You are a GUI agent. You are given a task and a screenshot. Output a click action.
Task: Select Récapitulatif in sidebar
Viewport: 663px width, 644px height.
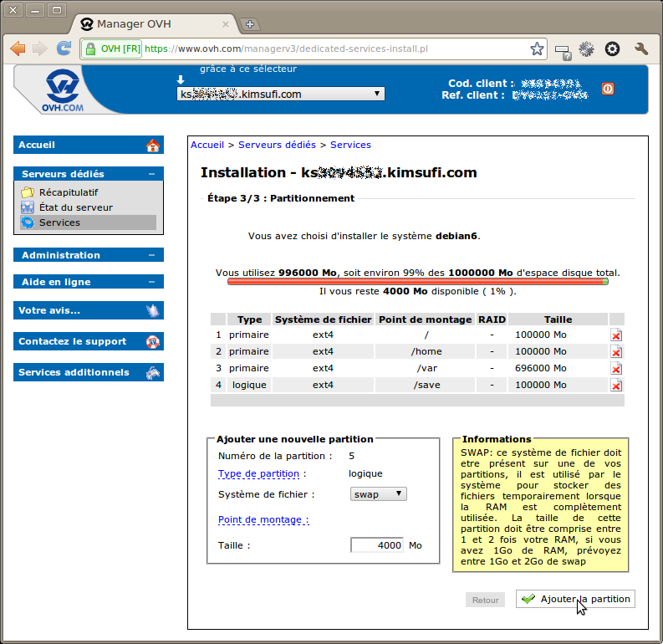69,192
